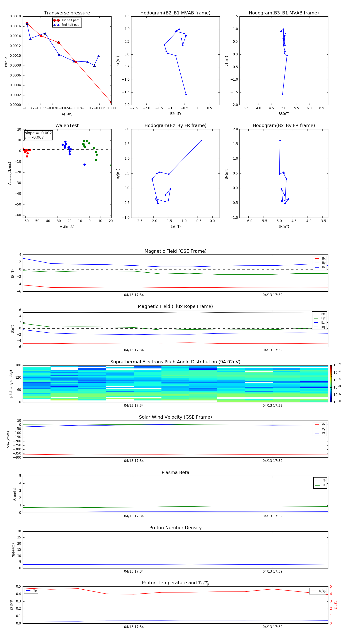Click the 04/13 17:34 tick under GSE Magnetic Field
This screenshot has height=644, width=351.
134,295
